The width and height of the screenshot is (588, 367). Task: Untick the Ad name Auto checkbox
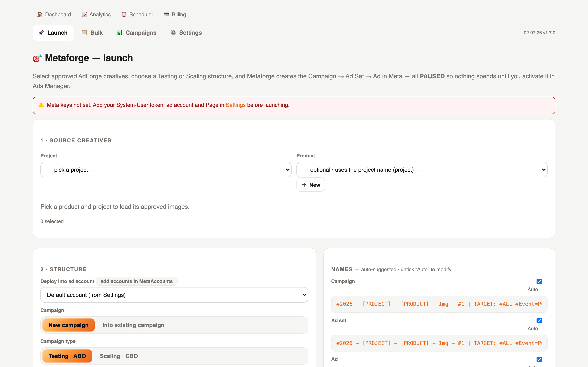[x=539, y=359]
